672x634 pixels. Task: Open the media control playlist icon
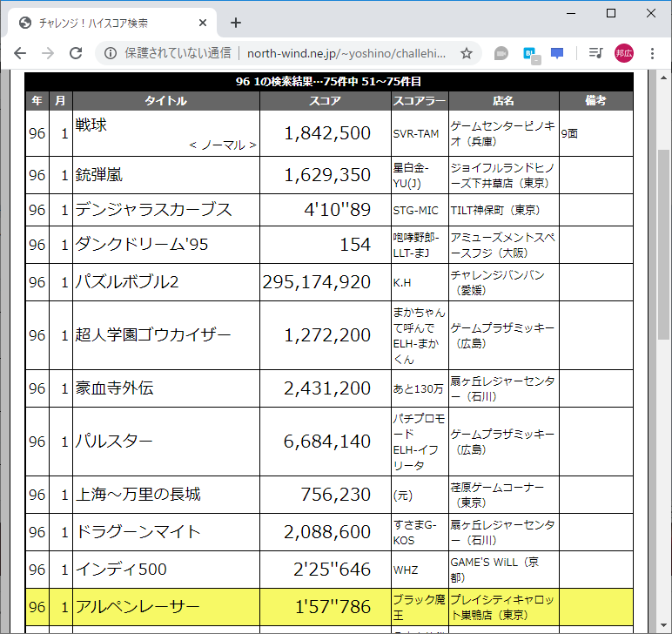pos(595,53)
